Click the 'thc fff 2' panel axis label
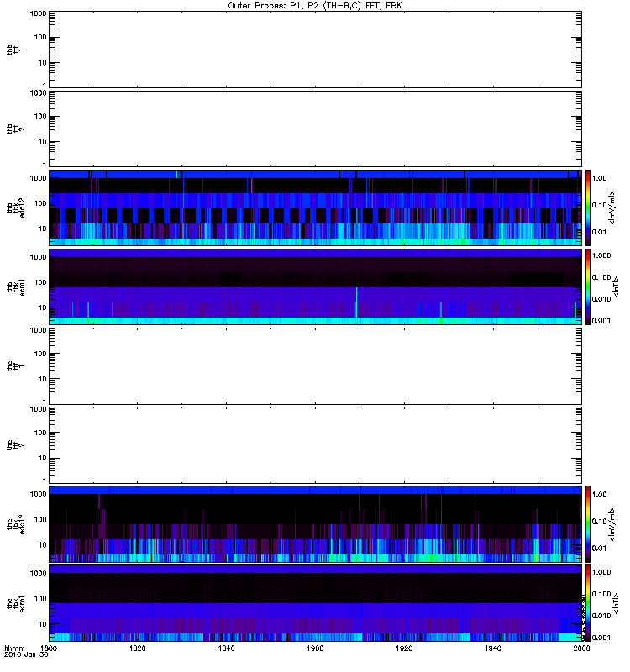This screenshot has height=672, width=630. [15, 445]
